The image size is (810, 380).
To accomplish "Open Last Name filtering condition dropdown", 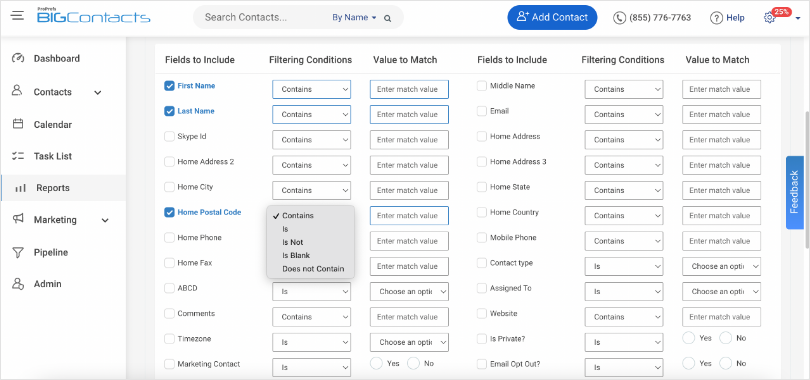I will coord(311,115).
